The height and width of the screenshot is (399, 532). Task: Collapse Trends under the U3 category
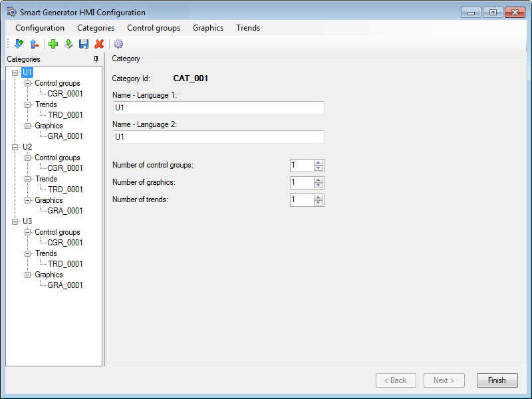click(x=28, y=253)
